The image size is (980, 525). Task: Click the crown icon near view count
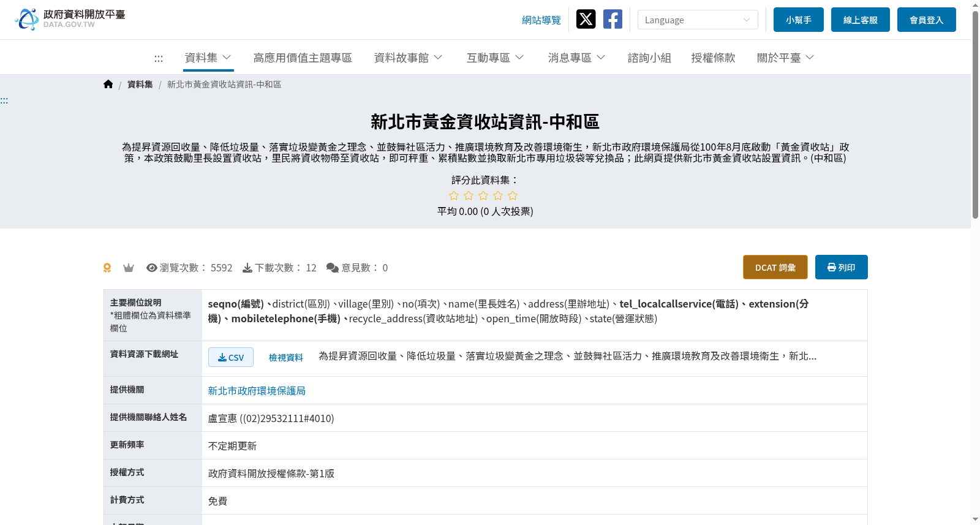pyautogui.click(x=129, y=268)
